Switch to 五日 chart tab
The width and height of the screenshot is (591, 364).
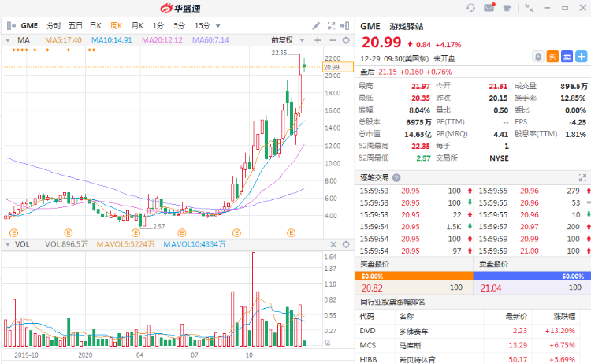click(x=76, y=26)
